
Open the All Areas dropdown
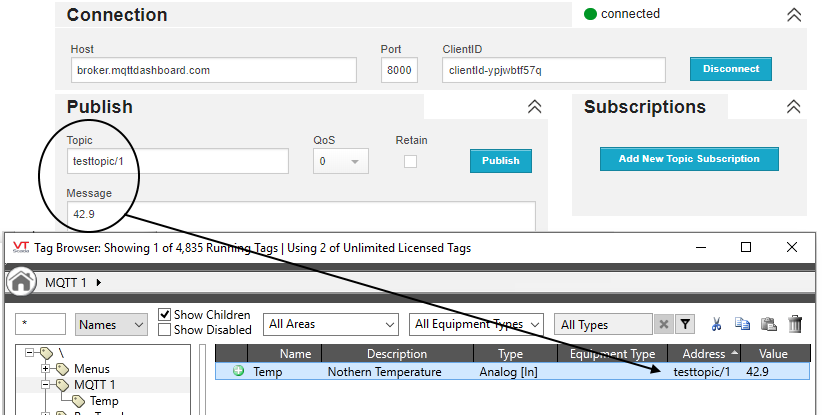330,324
